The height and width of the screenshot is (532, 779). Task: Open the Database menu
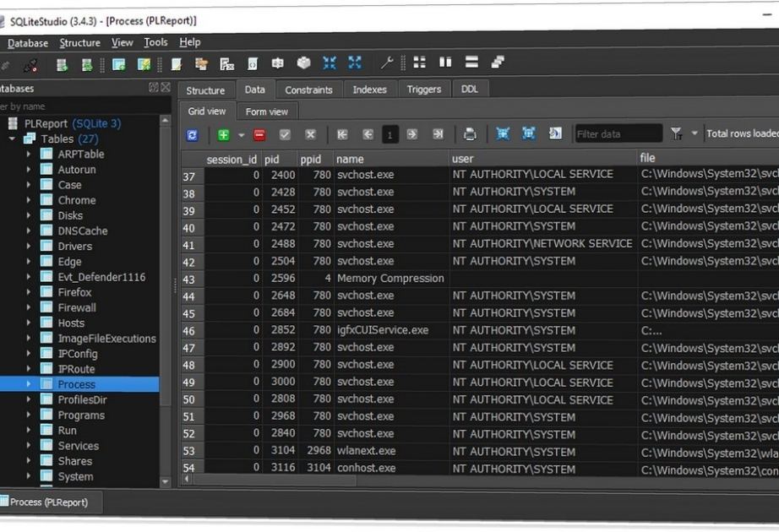click(x=28, y=43)
